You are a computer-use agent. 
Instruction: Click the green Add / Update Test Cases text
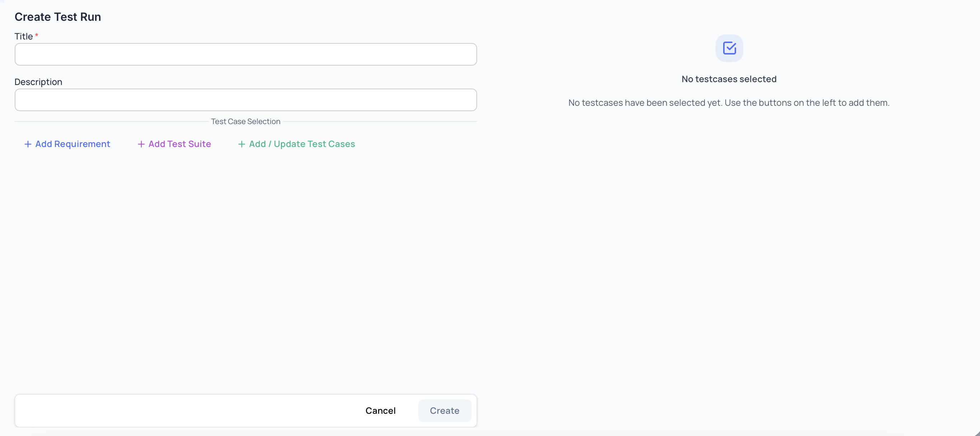[x=302, y=144]
